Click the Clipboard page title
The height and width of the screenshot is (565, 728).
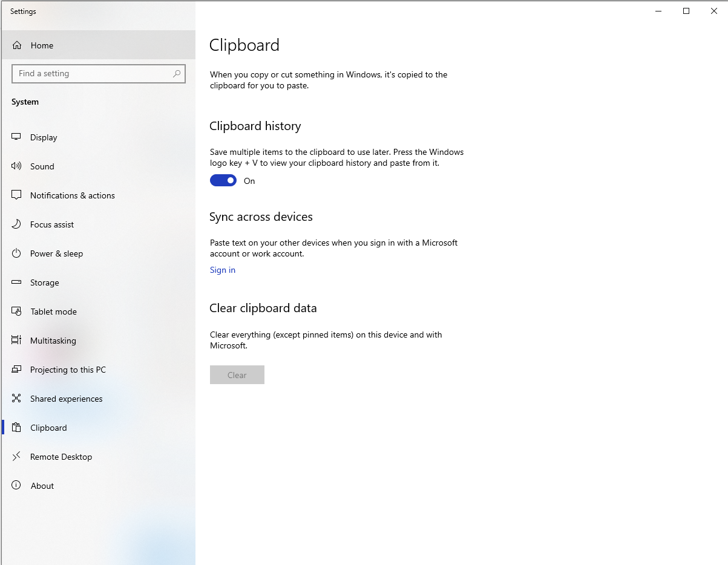click(244, 45)
